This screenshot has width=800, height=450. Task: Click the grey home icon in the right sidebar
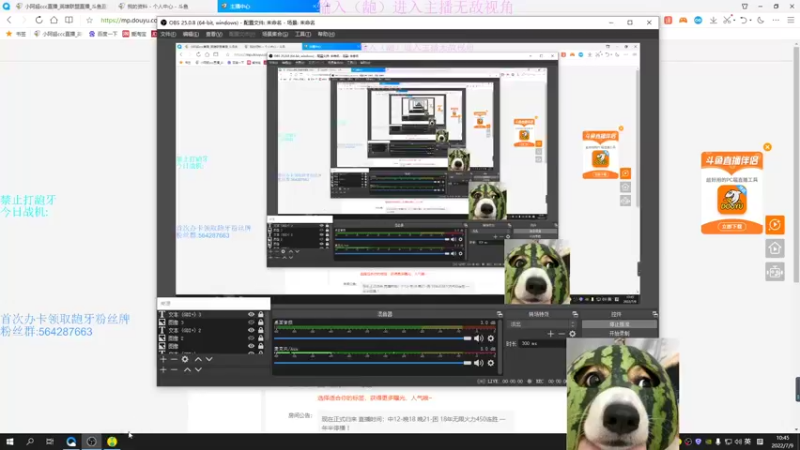click(774, 248)
